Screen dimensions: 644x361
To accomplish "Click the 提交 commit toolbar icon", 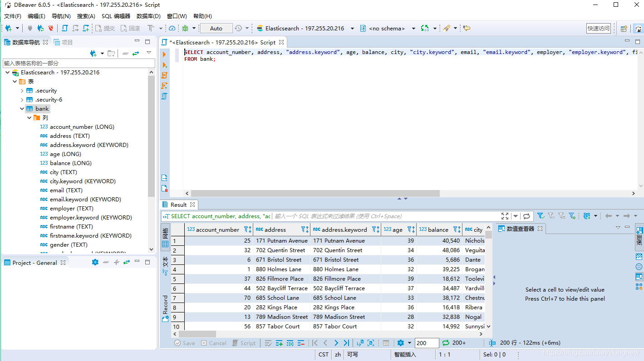I will tap(103, 28).
